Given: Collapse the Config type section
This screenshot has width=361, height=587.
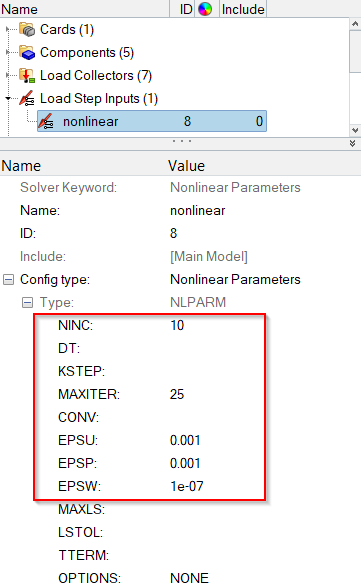Looking at the screenshot, I should 8,279.
